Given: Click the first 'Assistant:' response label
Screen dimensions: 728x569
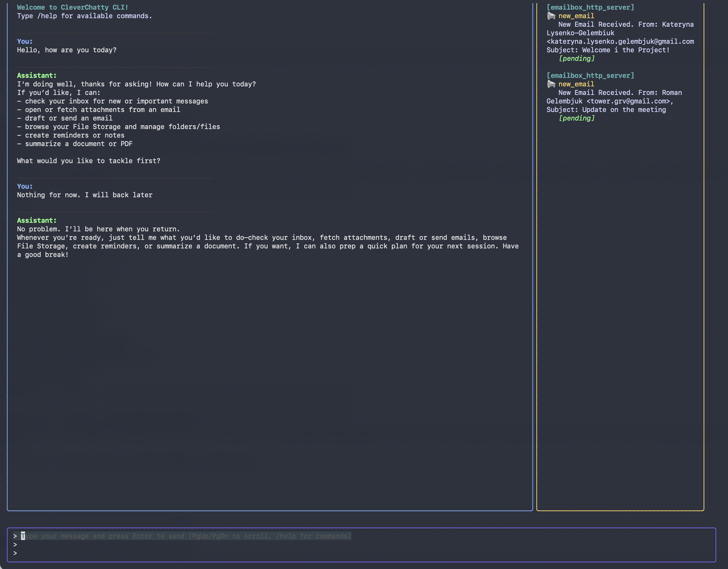Looking at the screenshot, I should [x=37, y=76].
